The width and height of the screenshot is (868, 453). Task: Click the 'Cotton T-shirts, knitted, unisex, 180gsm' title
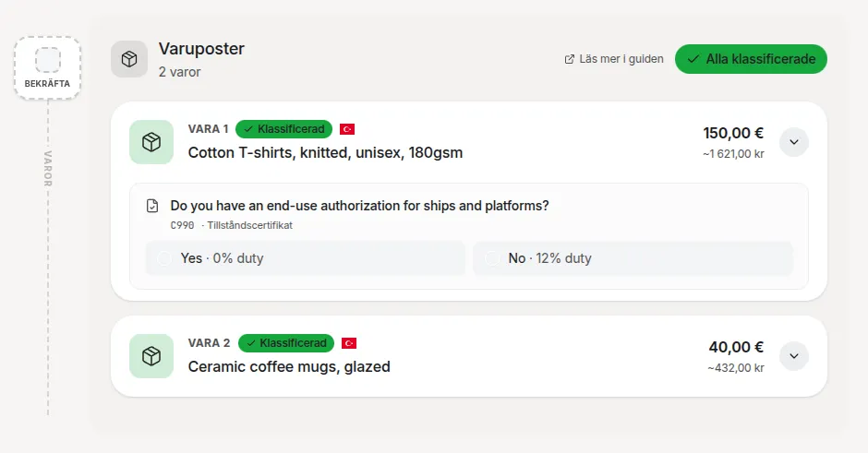pyautogui.click(x=325, y=153)
